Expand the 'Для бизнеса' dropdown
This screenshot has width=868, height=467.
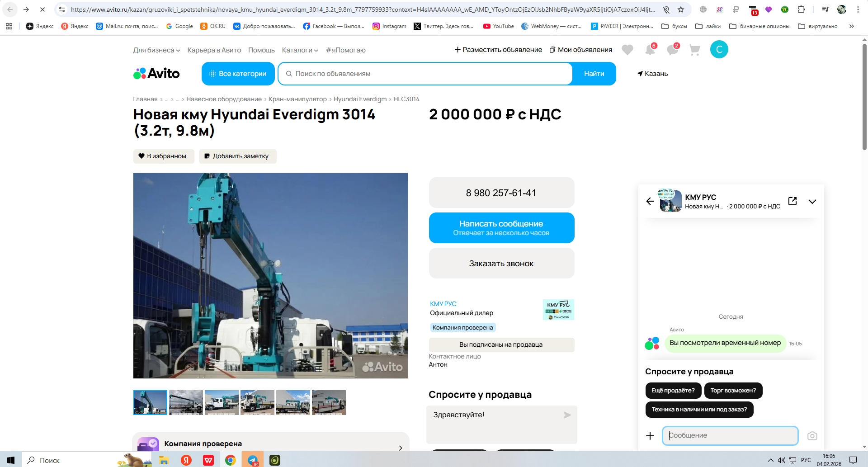[x=156, y=50]
